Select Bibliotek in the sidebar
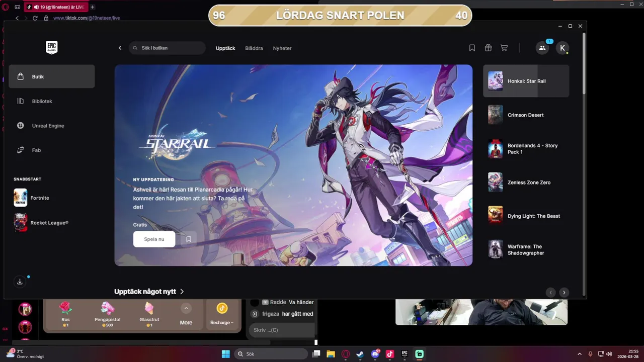The width and height of the screenshot is (644, 362). point(51,101)
